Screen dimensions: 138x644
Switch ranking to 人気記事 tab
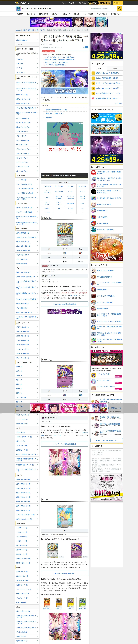point(99,68)
